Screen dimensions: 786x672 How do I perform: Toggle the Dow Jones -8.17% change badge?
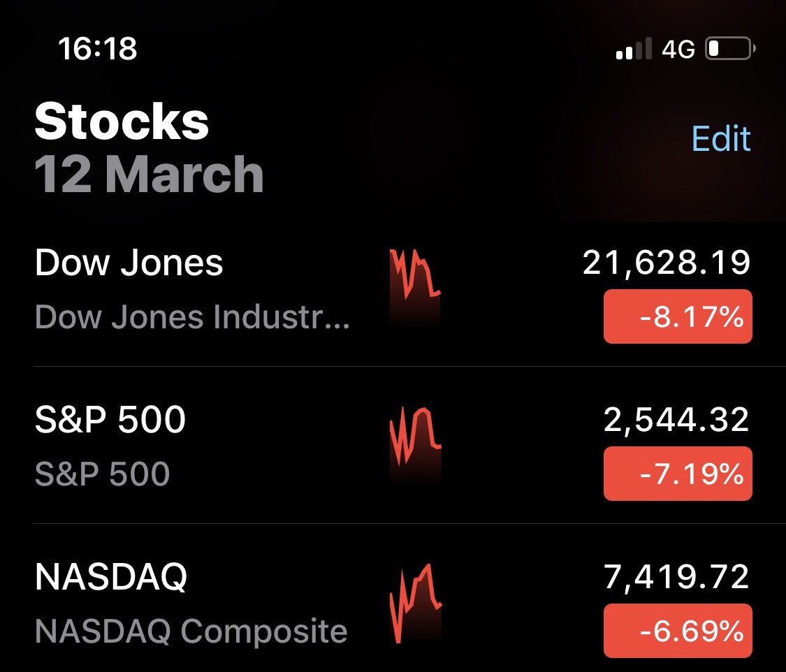point(678,316)
